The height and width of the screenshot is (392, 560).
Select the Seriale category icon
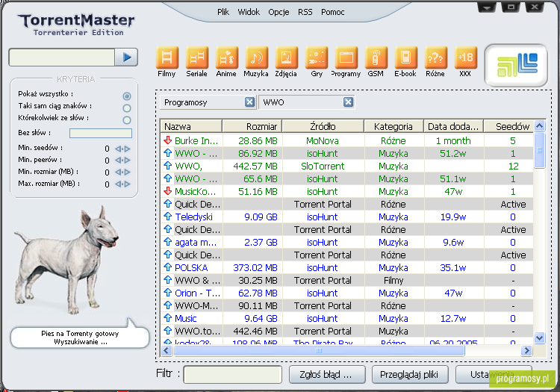tap(197, 57)
